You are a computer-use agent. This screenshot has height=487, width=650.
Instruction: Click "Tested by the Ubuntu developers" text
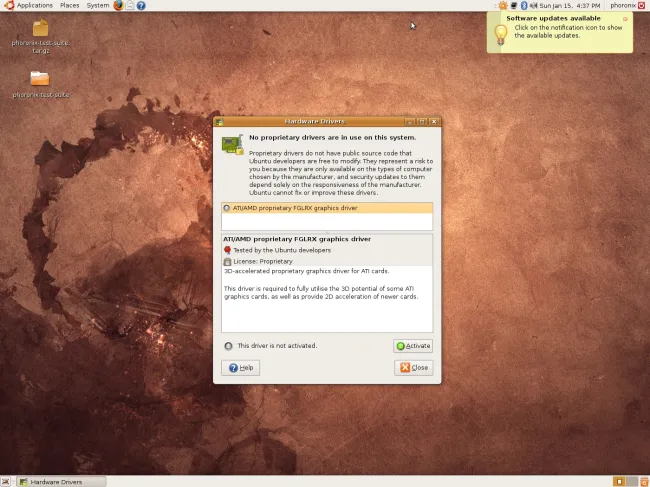tap(282, 250)
